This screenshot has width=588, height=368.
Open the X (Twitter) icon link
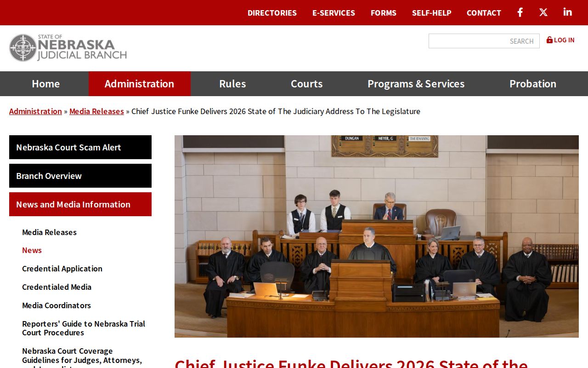point(543,12)
